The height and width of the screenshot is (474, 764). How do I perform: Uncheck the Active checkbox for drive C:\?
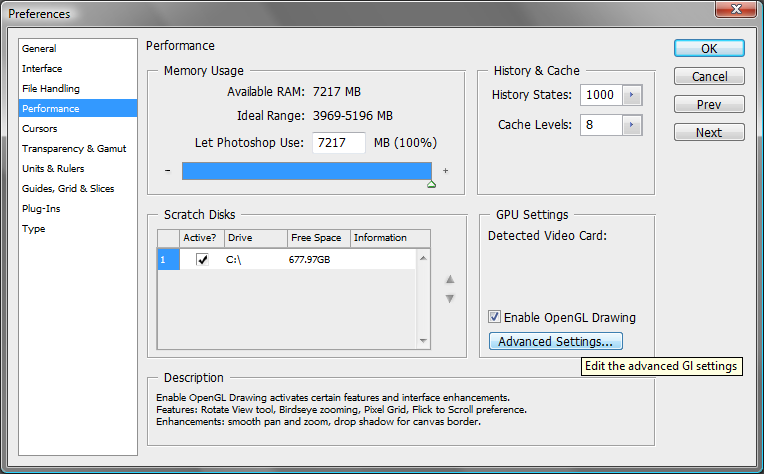(x=202, y=259)
